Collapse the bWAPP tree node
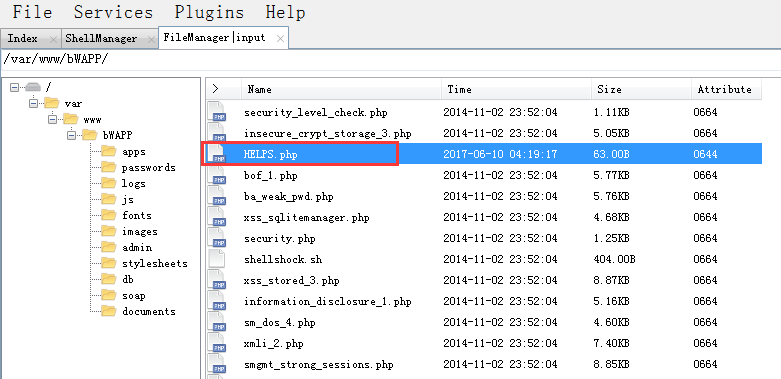Image resolution: width=781 pixels, height=379 pixels. point(72,135)
